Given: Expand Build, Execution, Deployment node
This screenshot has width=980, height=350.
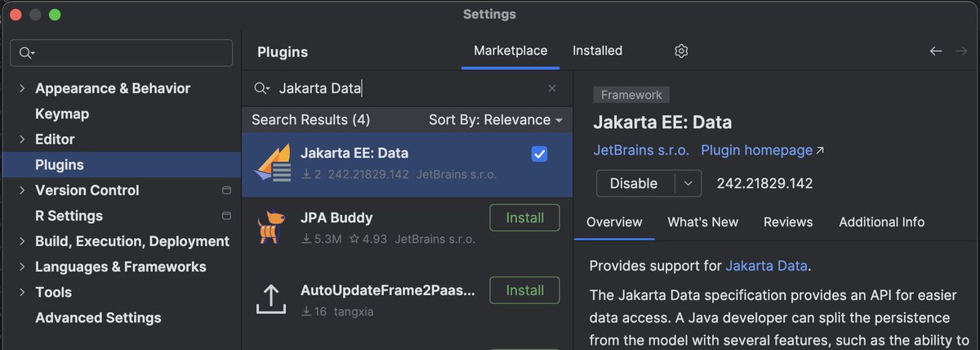Looking at the screenshot, I should [x=21, y=241].
